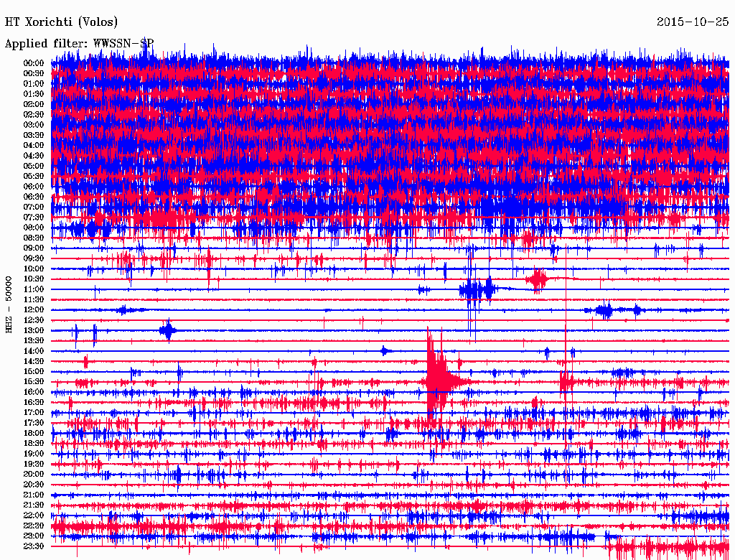This screenshot has width=735, height=560.
Task: Pick the 12:00 time label
Action: [x=34, y=310]
